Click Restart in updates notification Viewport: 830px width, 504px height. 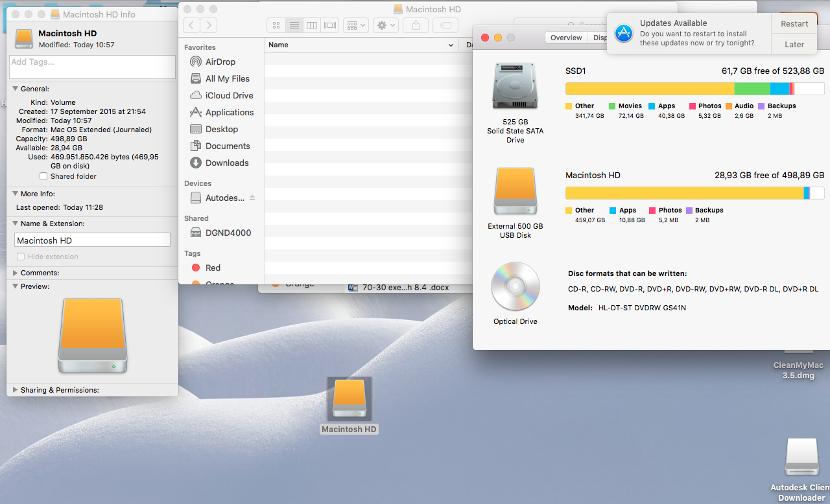[794, 24]
